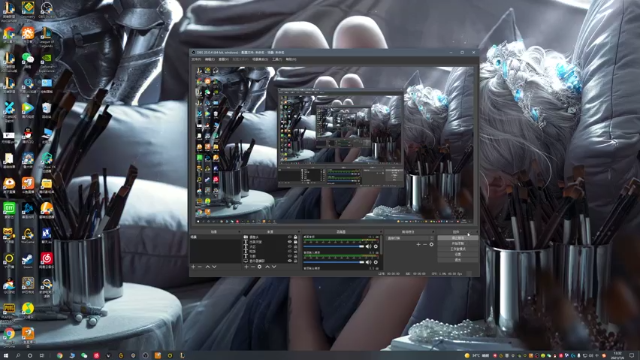640x360 pixels.
Task: Open transition properties gear in Scene Transitions
Action: click(431, 244)
